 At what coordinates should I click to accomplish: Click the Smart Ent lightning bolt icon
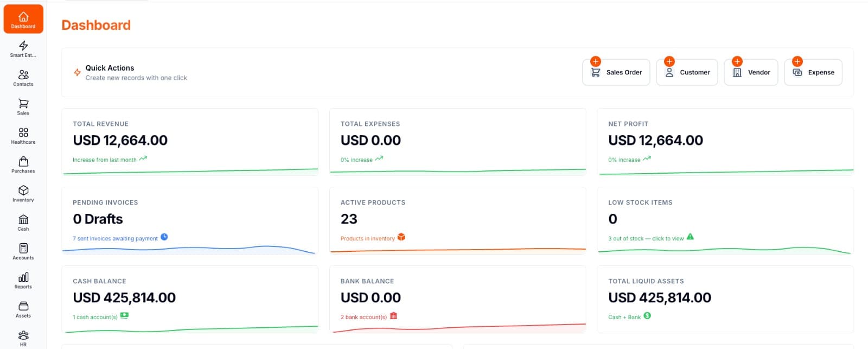click(23, 46)
